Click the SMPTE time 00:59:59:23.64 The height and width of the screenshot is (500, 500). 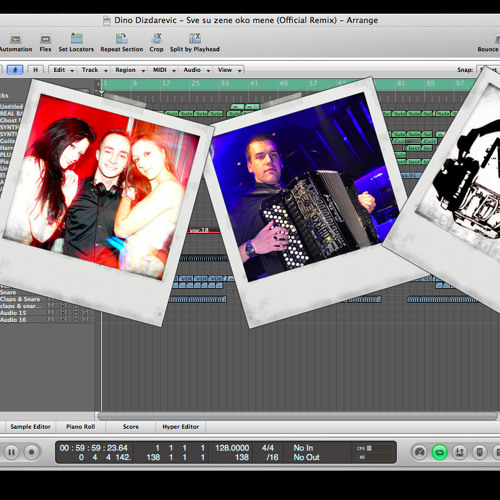(x=94, y=448)
